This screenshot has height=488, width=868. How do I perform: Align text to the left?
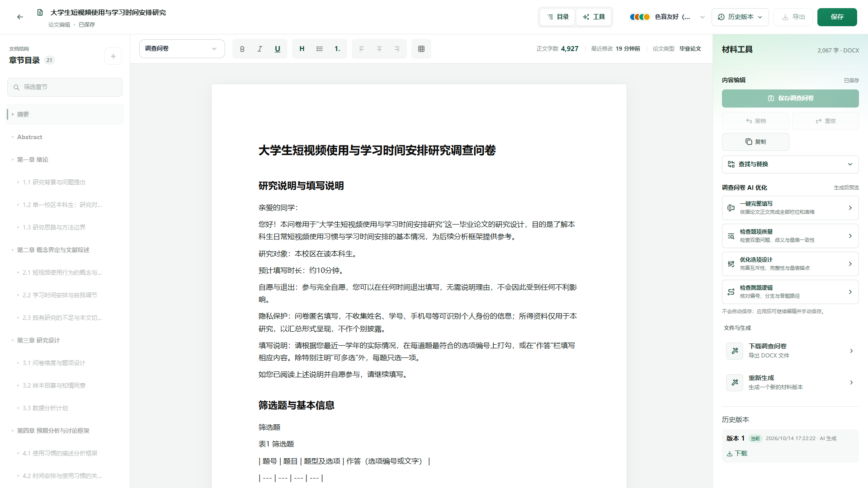pyautogui.click(x=362, y=49)
